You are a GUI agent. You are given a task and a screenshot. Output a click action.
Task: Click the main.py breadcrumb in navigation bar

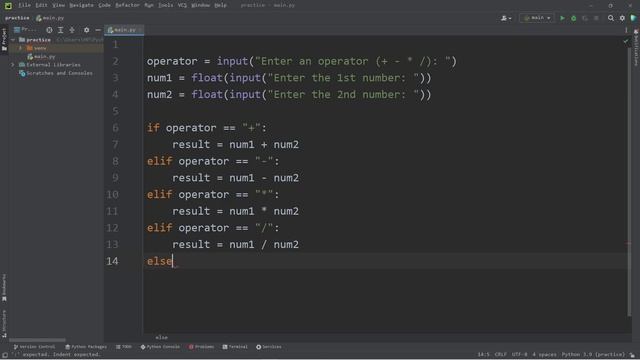coord(50,18)
